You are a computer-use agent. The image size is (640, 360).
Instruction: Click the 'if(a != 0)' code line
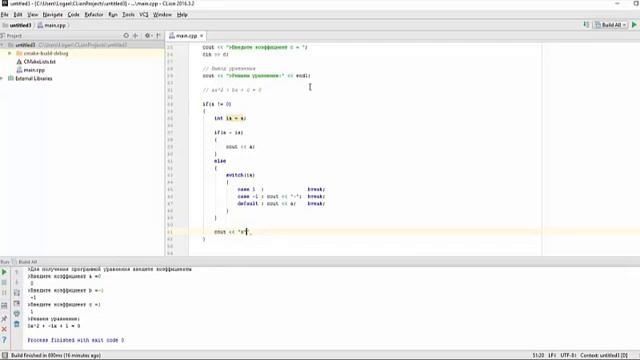217,104
